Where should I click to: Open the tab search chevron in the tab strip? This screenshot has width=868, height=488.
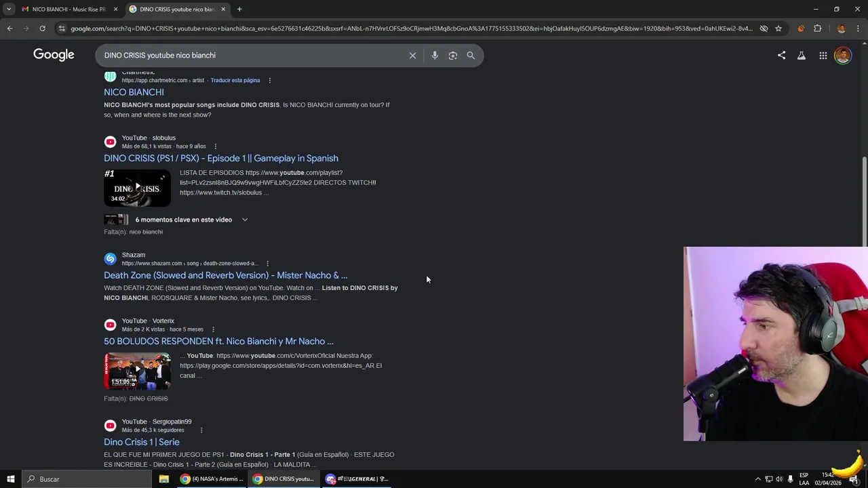tap(9, 9)
